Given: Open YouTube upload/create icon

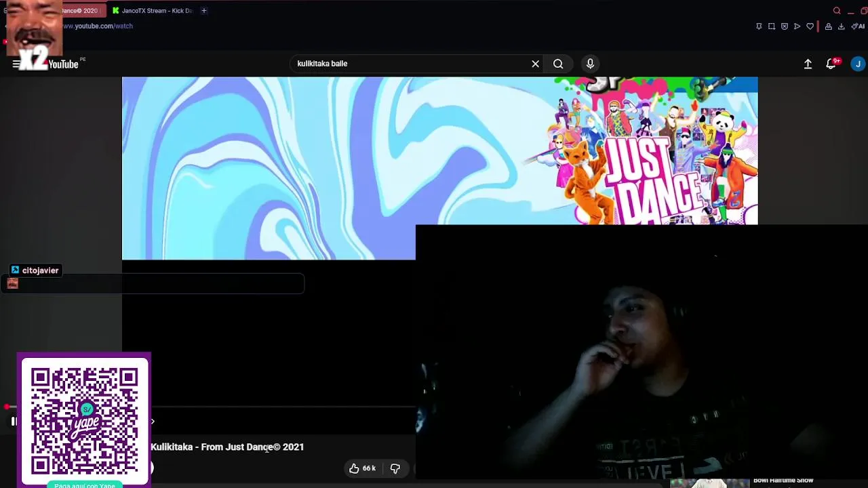Looking at the screenshot, I should click(808, 64).
